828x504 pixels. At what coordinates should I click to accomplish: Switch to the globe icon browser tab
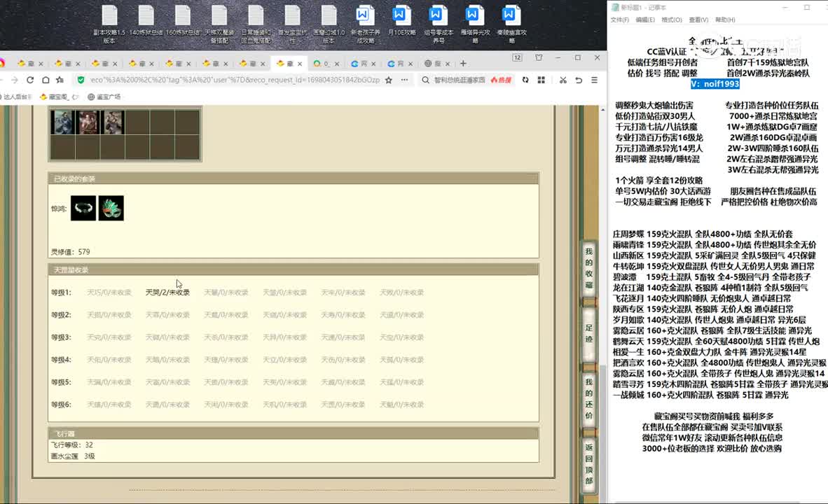click(437, 63)
